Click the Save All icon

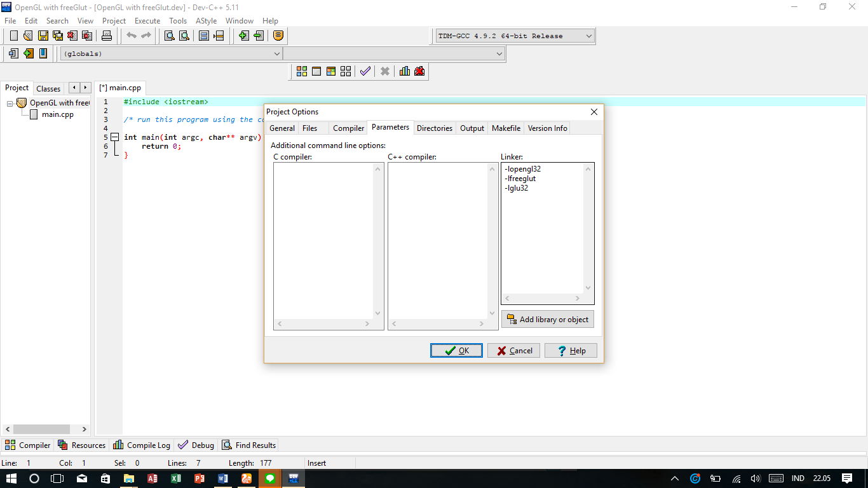[x=57, y=36]
